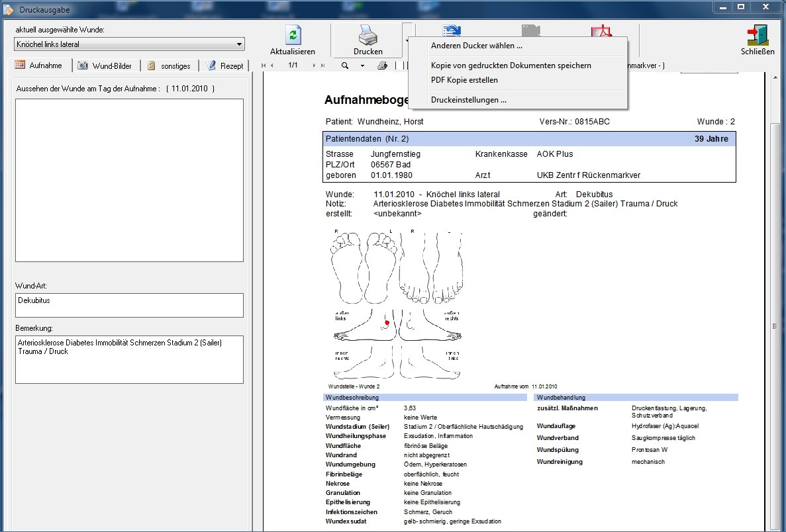The width and height of the screenshot is (786, 532).
Task: Select 'PDF Kopie erstellen' from menu
Action: [x=464, y=80]
